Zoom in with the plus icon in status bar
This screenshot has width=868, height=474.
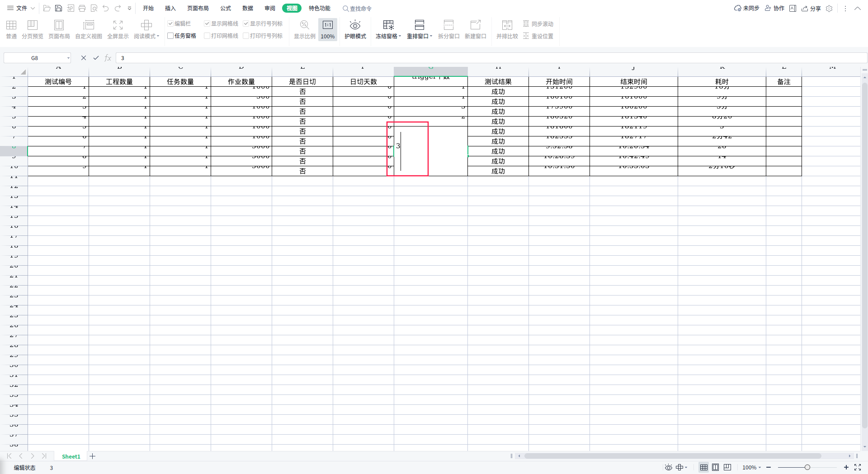pos(846,467)
